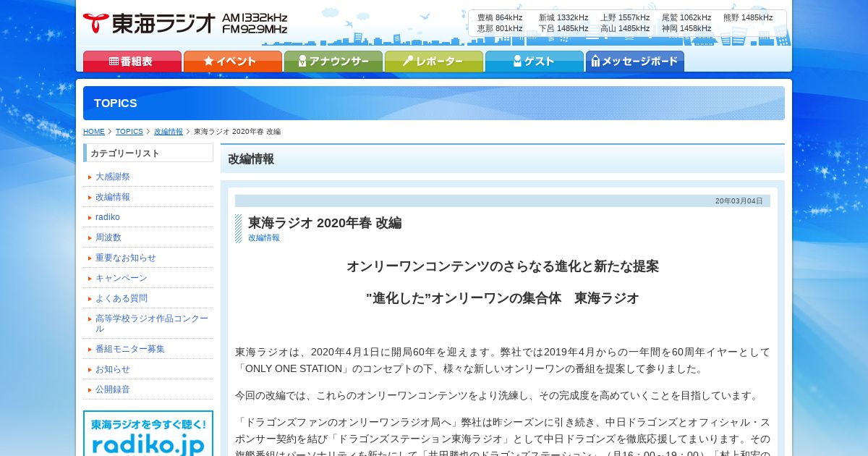Screen dimensions: 868x456
Task: Click 高山 1485kHz frequency entry
Action: 625,28
